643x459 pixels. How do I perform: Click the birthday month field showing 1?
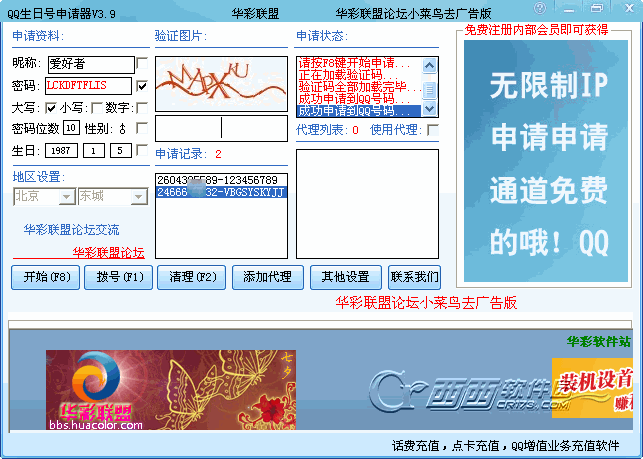click(x=93, y=150)
